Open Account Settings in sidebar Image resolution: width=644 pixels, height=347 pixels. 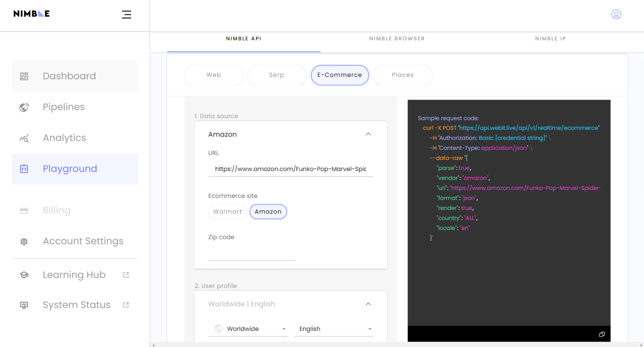pyautogui.click(x=75, y=241)
